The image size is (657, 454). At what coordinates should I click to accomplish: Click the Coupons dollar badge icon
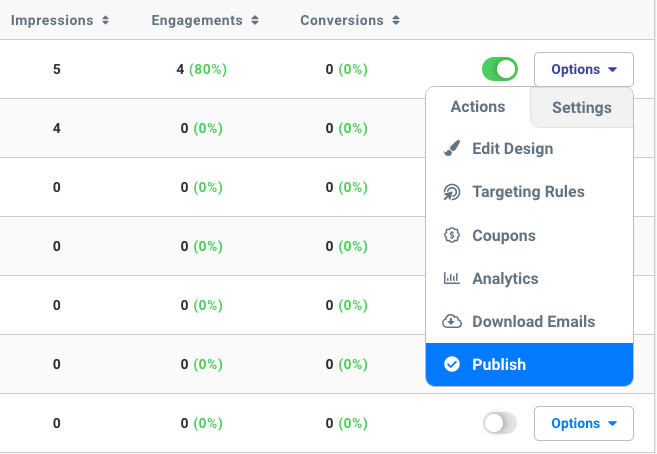click(x=452, y=236)
